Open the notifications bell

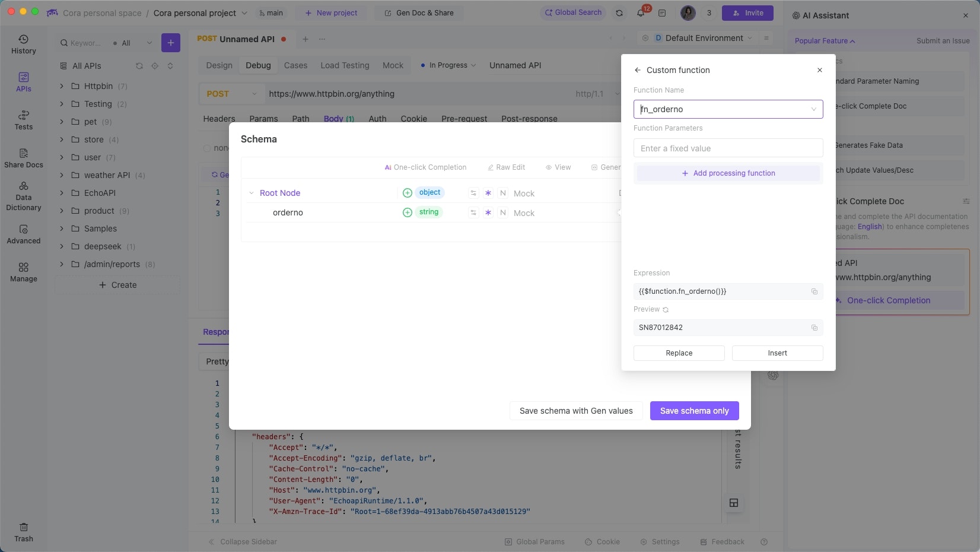pos(641,13)
